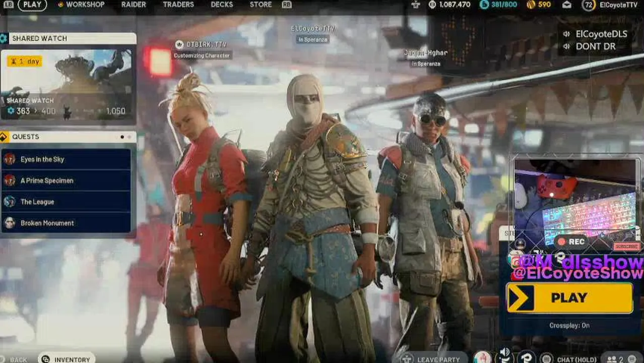This screenshot has height=363, width=644.
Task: Click the raider outfit icon in top bar
Action: 415,5
